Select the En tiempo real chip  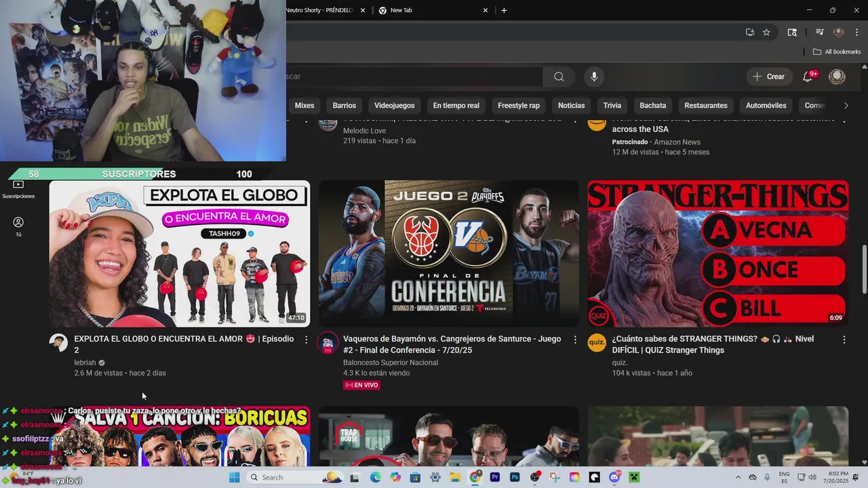456,105
